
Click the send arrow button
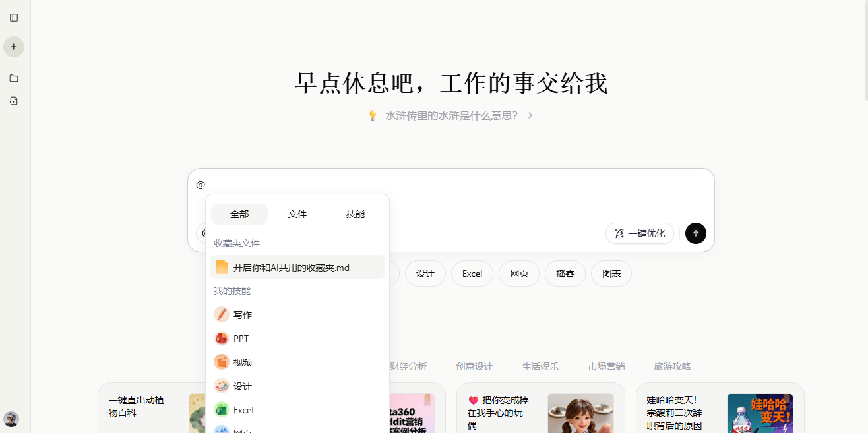point(695,233)
